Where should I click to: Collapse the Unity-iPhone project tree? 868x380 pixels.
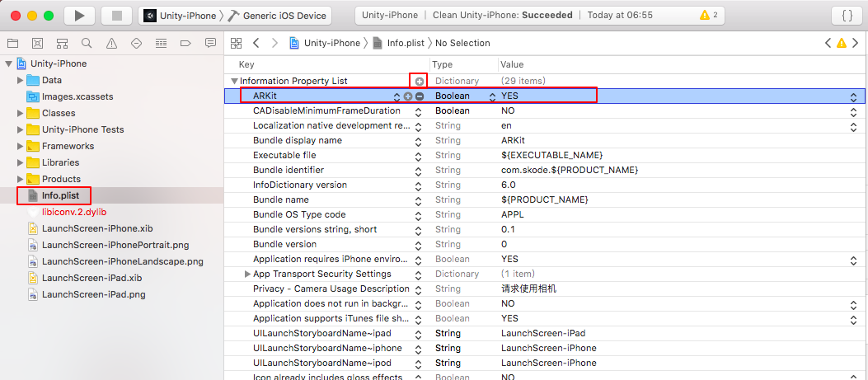(8, 63)
